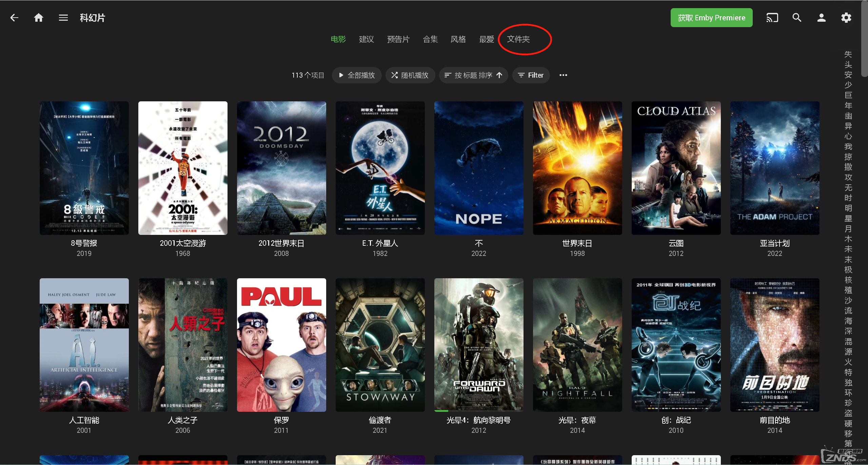Click the 人类之子 title link

(x=183, y=420)
